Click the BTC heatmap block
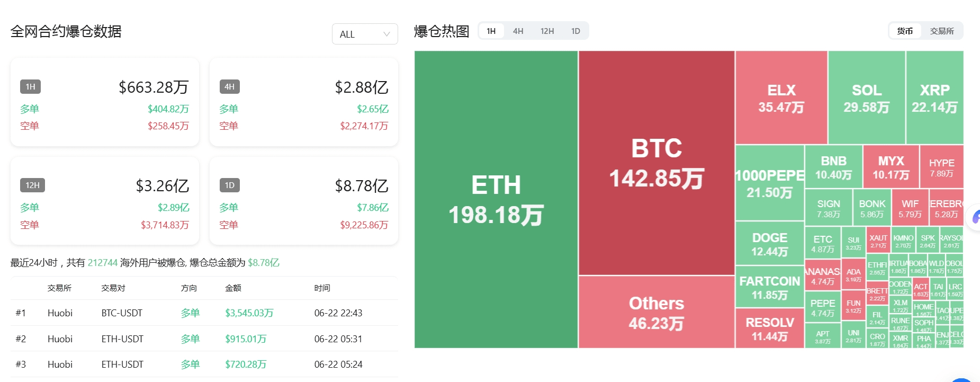 tap(657, 163)
